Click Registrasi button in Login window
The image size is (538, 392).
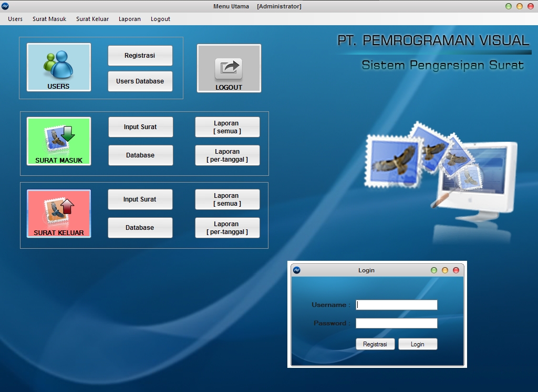[375, 344]
